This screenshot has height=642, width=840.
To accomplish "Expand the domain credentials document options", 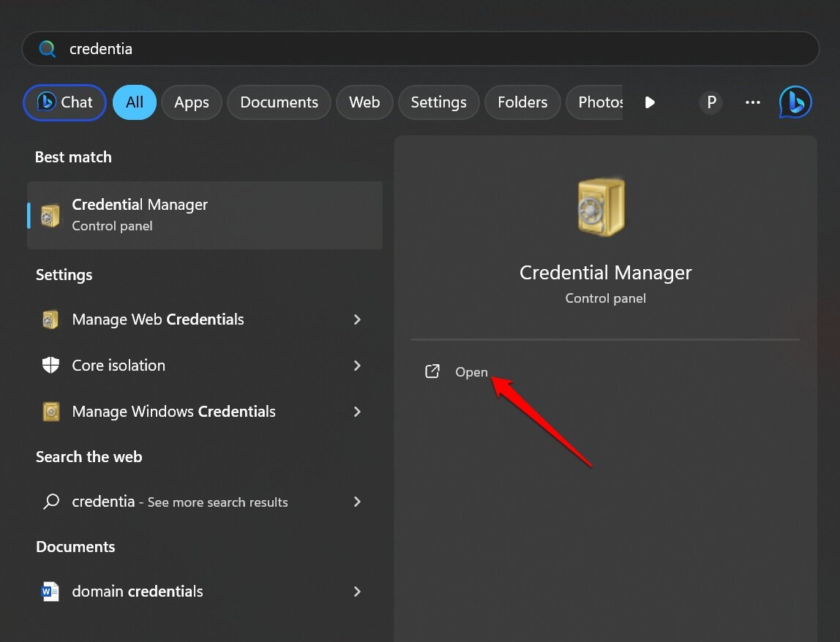I will 357,592.
